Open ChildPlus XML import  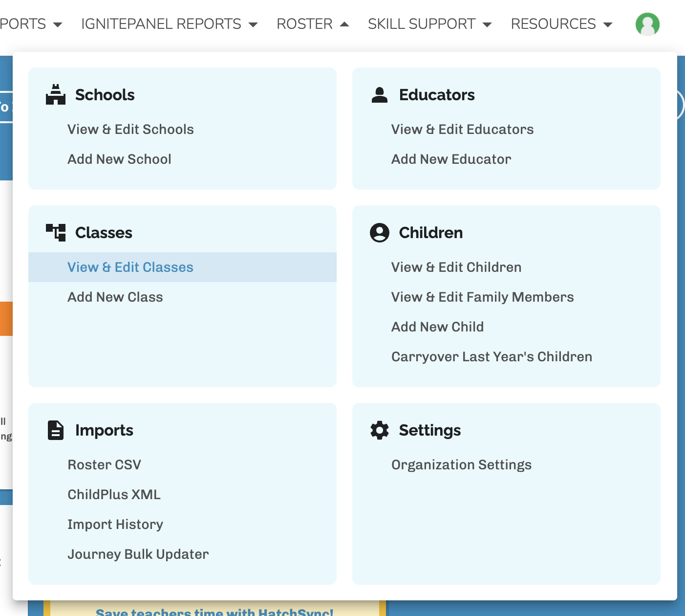pyautogui.click(x=114, y=495)
